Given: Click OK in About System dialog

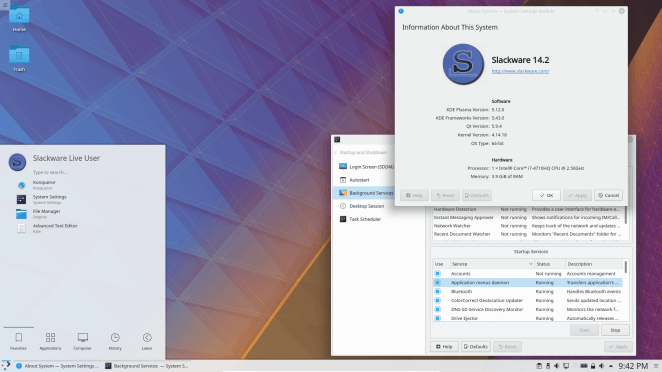Looking at the screenshot, I should [x=546, y=196].
